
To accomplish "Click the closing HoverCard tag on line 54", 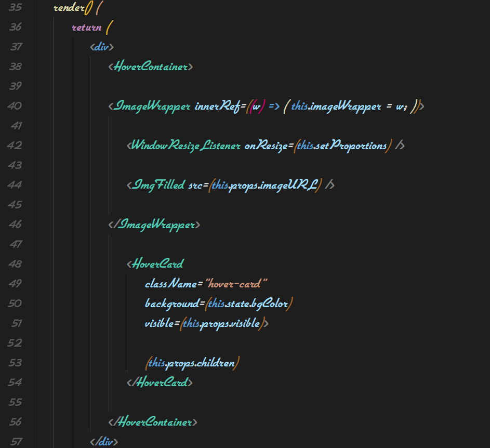I will click(x=160, y=383).
